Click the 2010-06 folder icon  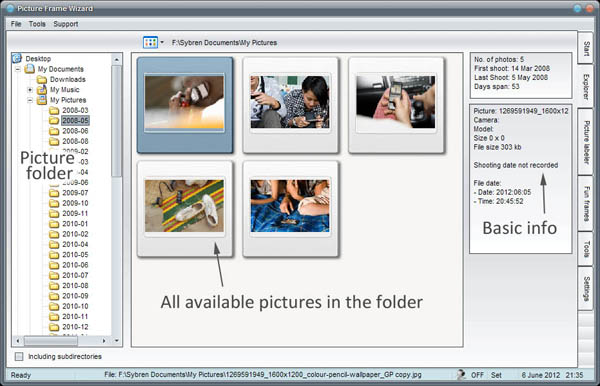point(54,265)
